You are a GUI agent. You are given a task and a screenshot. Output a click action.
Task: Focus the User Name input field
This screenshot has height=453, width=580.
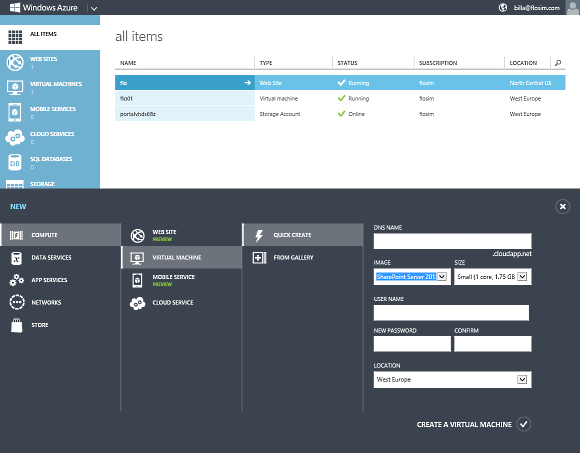point(451,313)
